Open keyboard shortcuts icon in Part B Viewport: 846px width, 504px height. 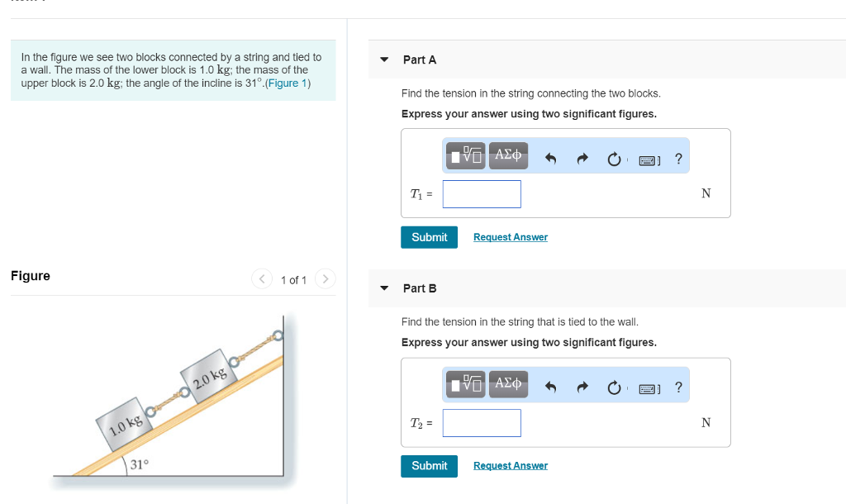point(648,386)
